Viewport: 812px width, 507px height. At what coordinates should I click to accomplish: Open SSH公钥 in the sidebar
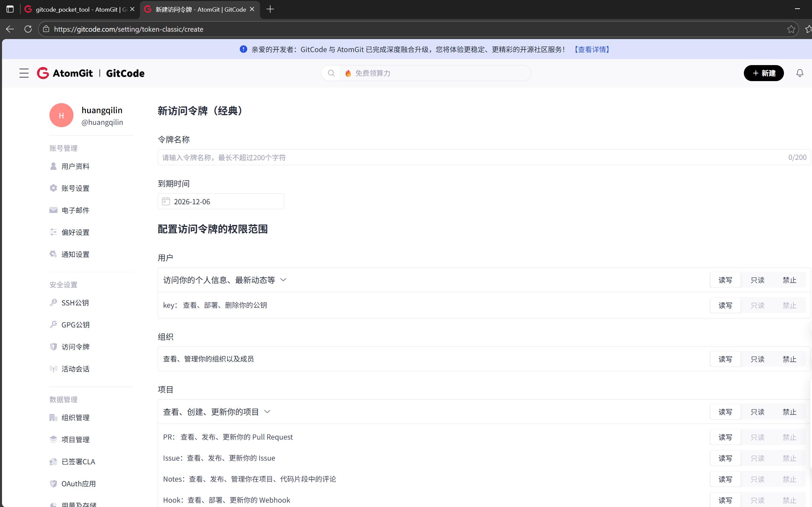coord(75,303)
